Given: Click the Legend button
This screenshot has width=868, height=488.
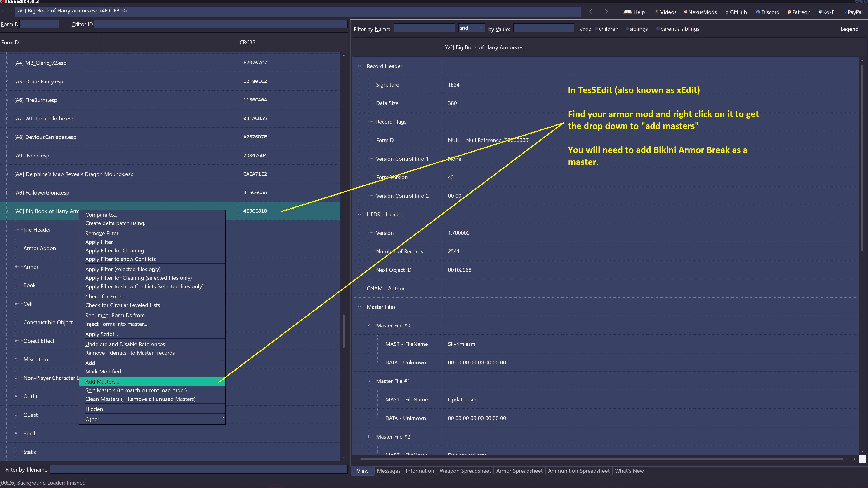Looking at the screenshot, I should (x=849, y=29).
